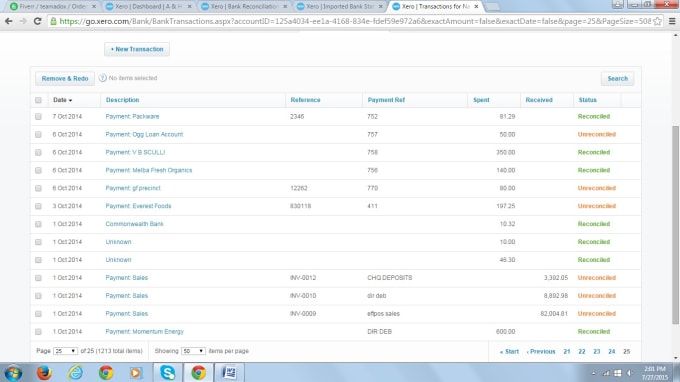Check the Payment: Packware row checkbox

coord(38,117)
